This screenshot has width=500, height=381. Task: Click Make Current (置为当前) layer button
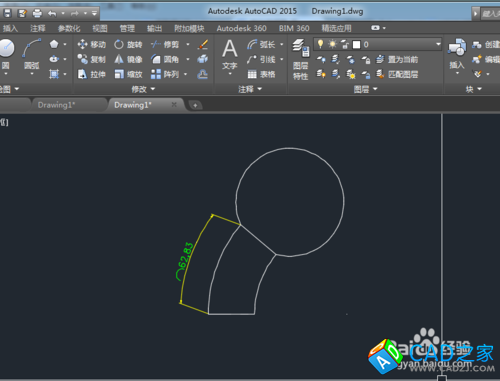click(397, 59)
